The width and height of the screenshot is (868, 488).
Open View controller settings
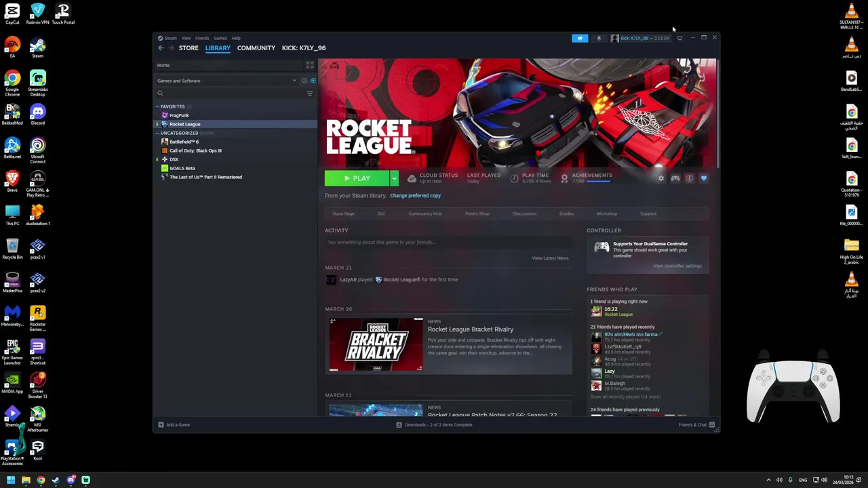point(677,266)
